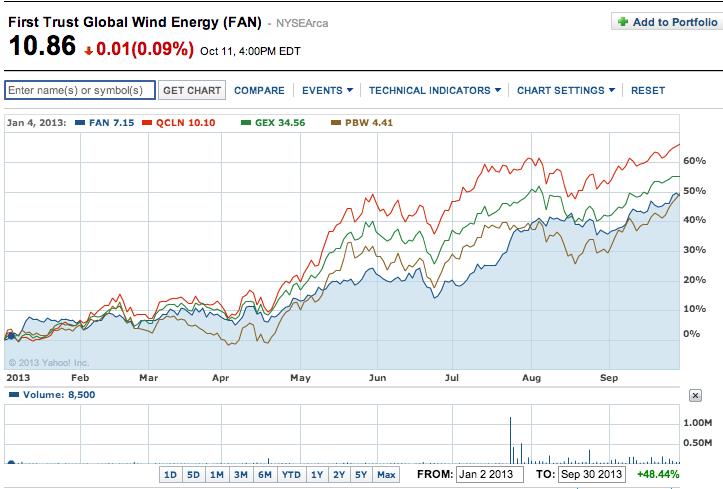
Task: Expand the TECHNICAL INDICATORS dropdown
Action: pos(435,90)
